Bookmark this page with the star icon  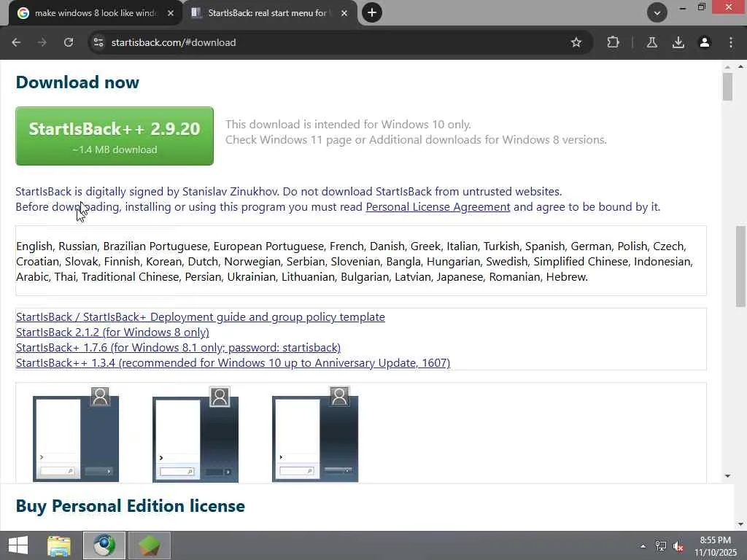576,42
